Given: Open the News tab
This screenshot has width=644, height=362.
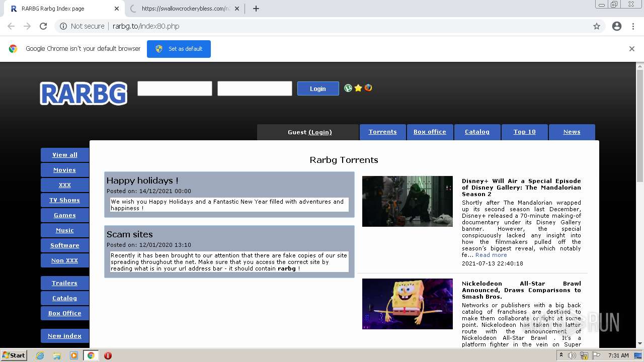Looking at the screenshot, I should click(x=572, y=132).
